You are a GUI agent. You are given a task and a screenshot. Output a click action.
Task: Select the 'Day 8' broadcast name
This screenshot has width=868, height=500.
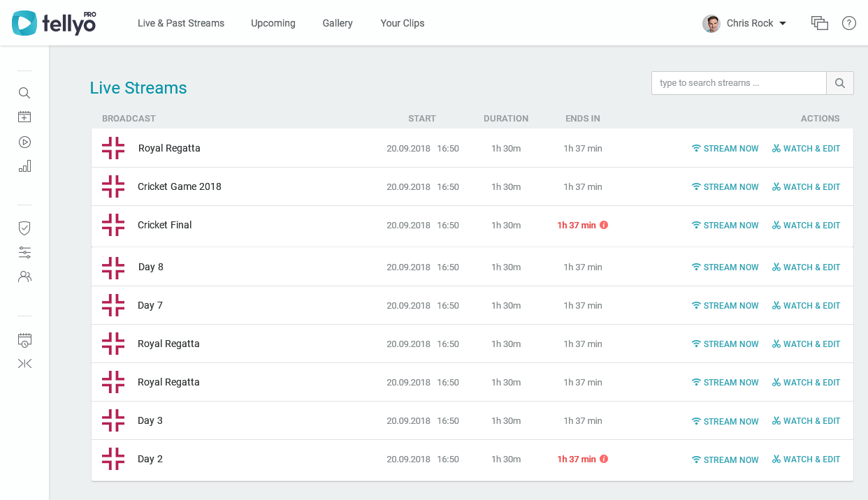[151, 267]
